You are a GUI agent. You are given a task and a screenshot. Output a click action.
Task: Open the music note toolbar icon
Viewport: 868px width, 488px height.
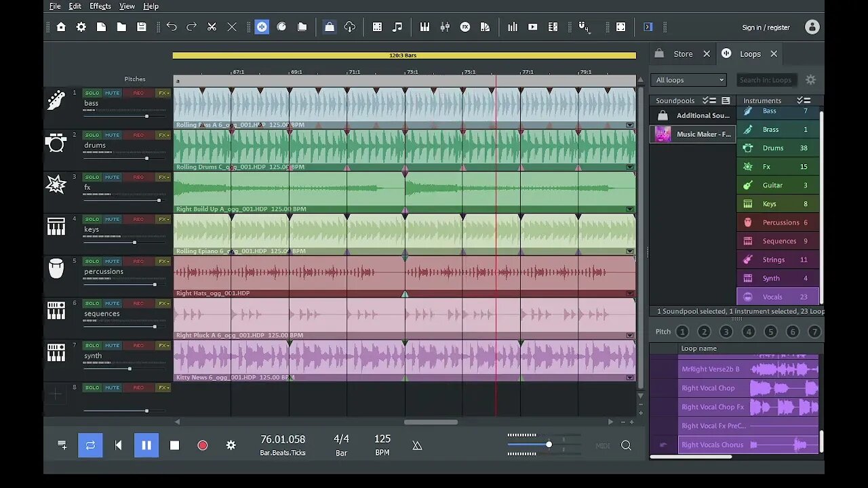pos(397,27)
